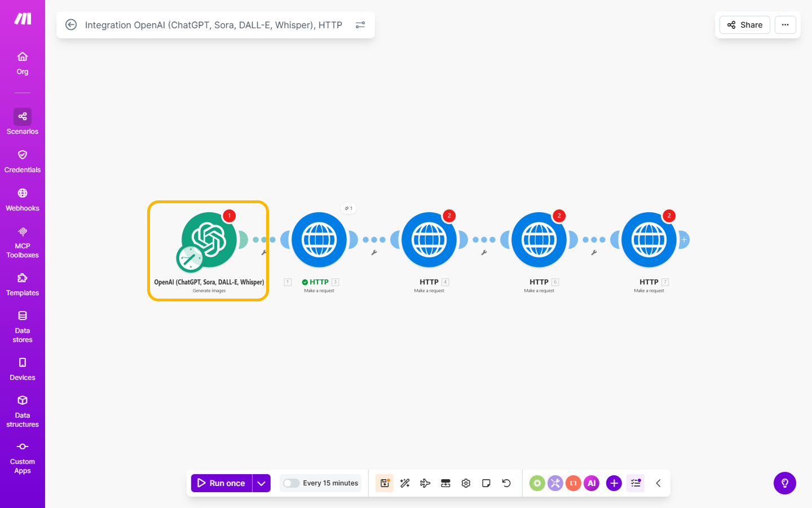Expand the Run once dropdown arrow
812x508 pixels.
(261, 483)
